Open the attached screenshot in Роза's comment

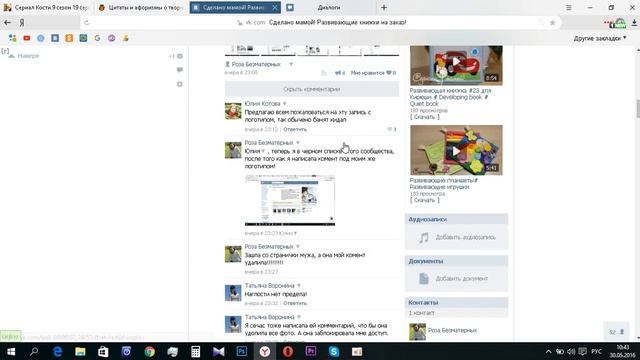click(x=290, y=200)
